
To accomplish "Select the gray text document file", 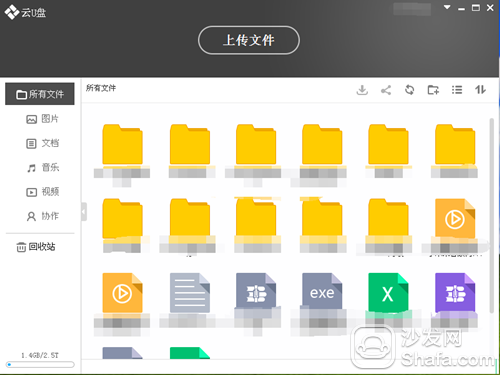I will click(x=190, y=293).
